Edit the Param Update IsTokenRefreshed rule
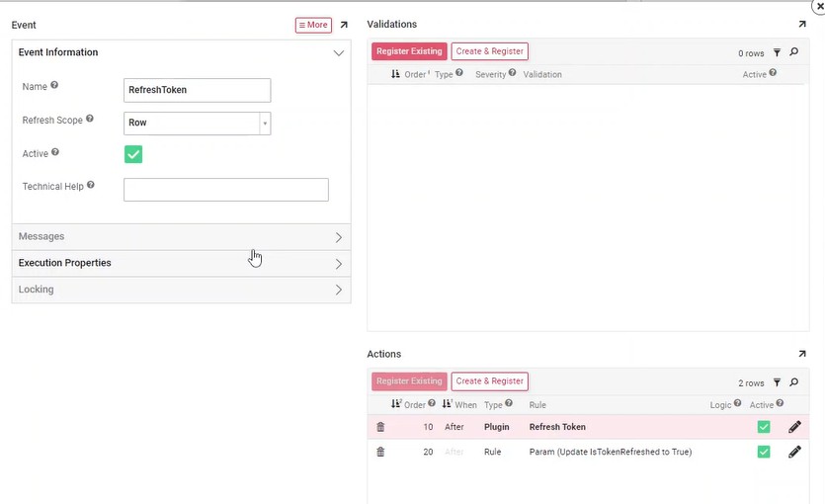825x504 pixels. pyautogui.click(x=794, y=452)
